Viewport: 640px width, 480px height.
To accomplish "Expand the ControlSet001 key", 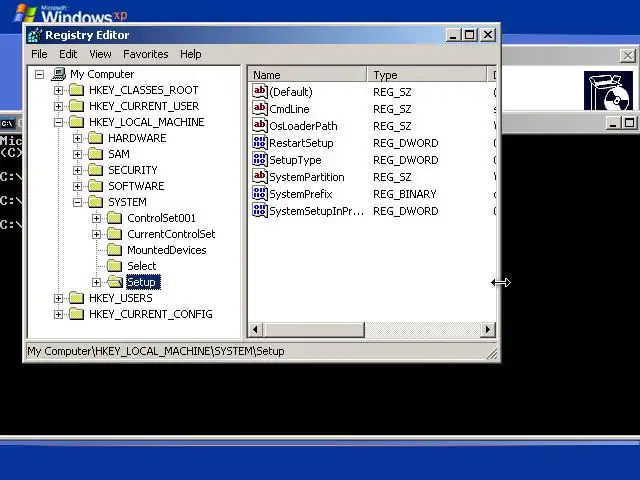I will 97,218.
